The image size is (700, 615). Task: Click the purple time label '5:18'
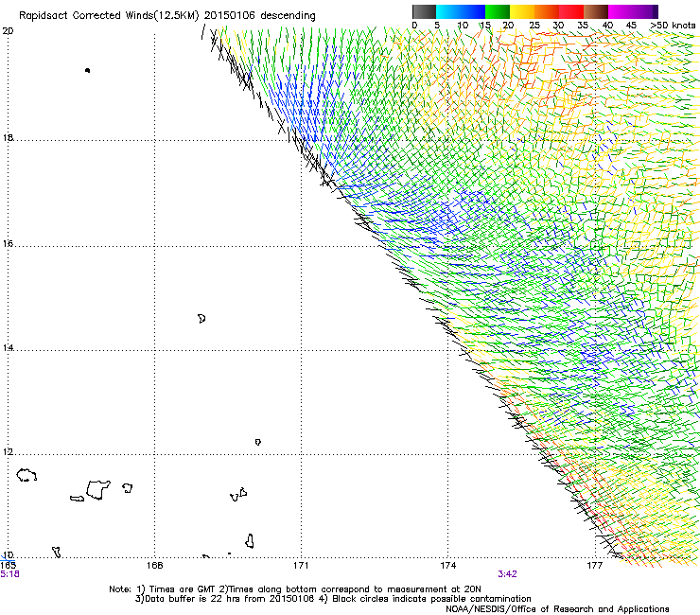(x=9, y=574)
